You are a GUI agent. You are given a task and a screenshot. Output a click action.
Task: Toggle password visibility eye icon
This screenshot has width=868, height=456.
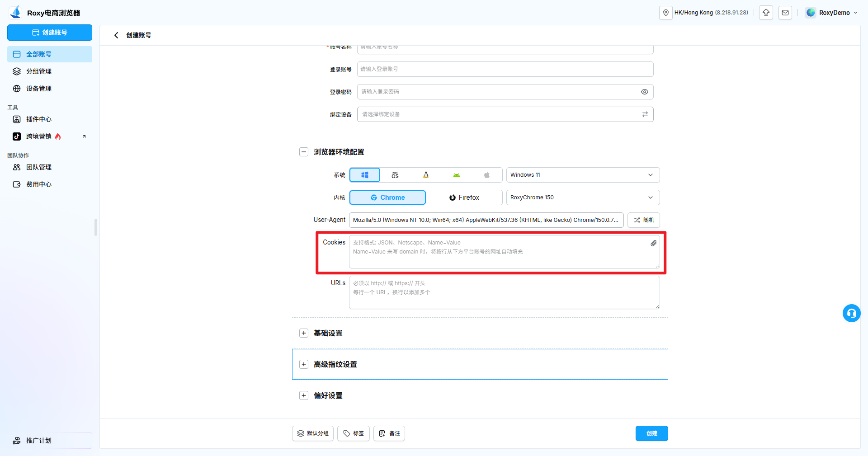pos(645,92)
